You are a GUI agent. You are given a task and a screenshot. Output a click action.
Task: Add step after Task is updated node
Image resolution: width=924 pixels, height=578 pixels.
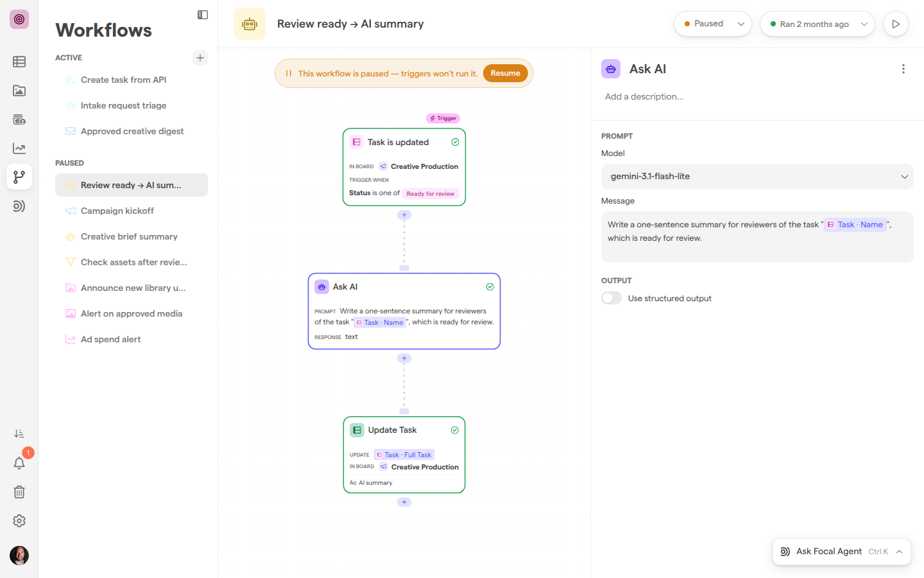tap(404, 215)
